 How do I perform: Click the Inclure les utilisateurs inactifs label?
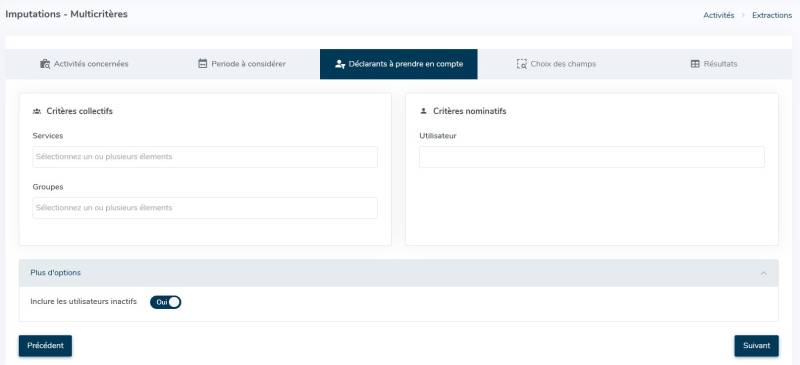pos(84,302)
